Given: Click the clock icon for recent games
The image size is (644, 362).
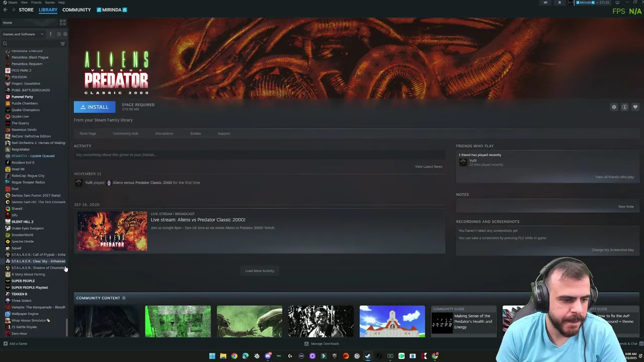Looking at the screenshot, I should click(58, 34).
